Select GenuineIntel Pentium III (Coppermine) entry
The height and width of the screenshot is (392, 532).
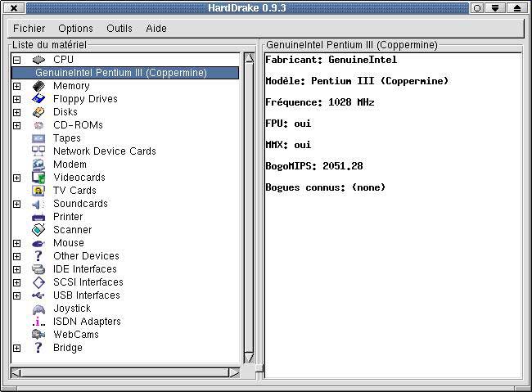(121, 73)
